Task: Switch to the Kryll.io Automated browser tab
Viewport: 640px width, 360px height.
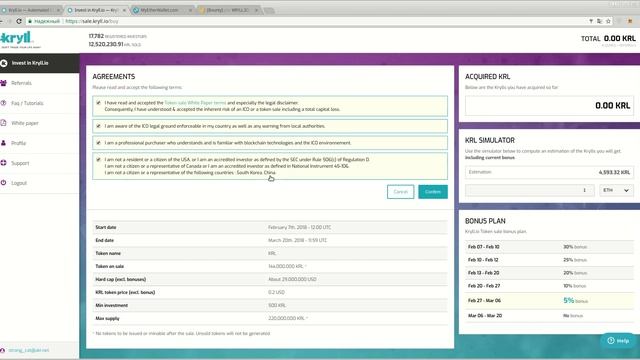Action: tap(31, 10)
